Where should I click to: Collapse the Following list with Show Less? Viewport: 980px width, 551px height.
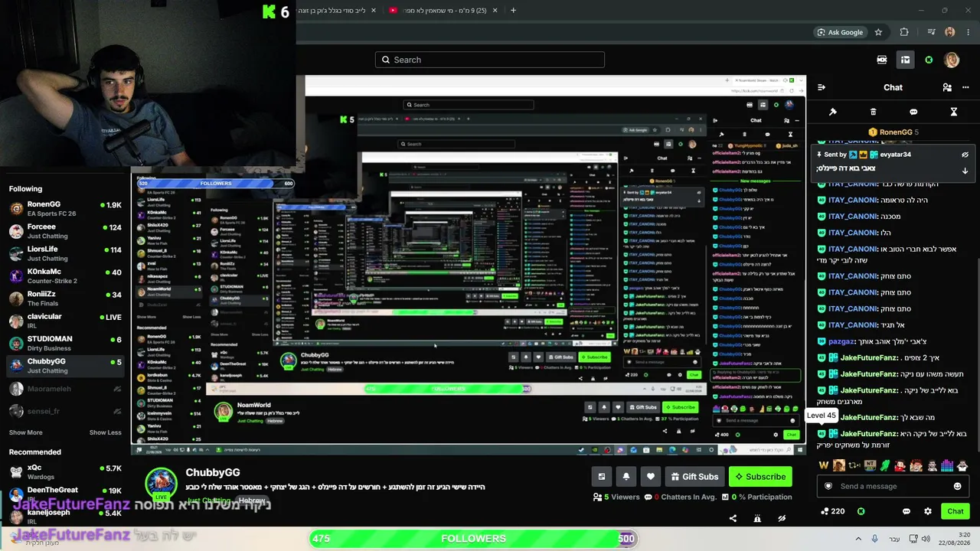coord(105,432)
